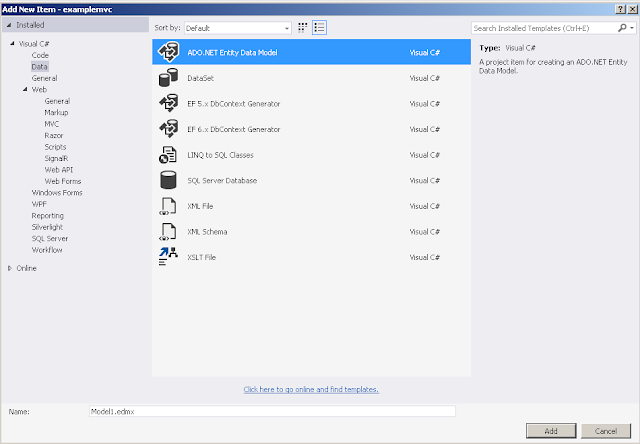Click the Search Installed Templates box

pos(544,28)
